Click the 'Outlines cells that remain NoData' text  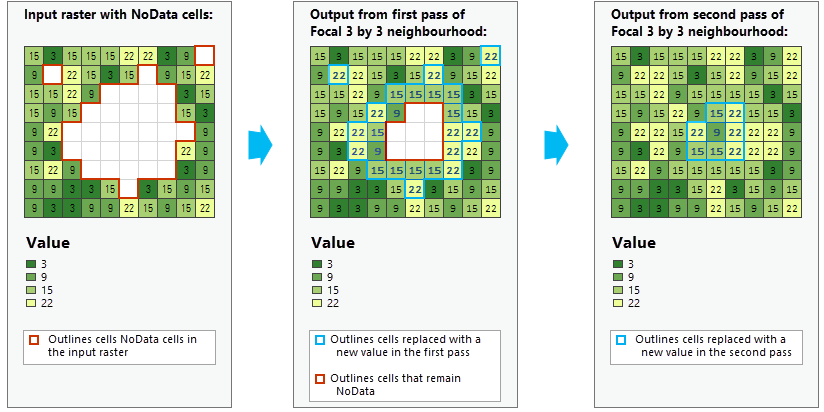click(x=388, y=383)
